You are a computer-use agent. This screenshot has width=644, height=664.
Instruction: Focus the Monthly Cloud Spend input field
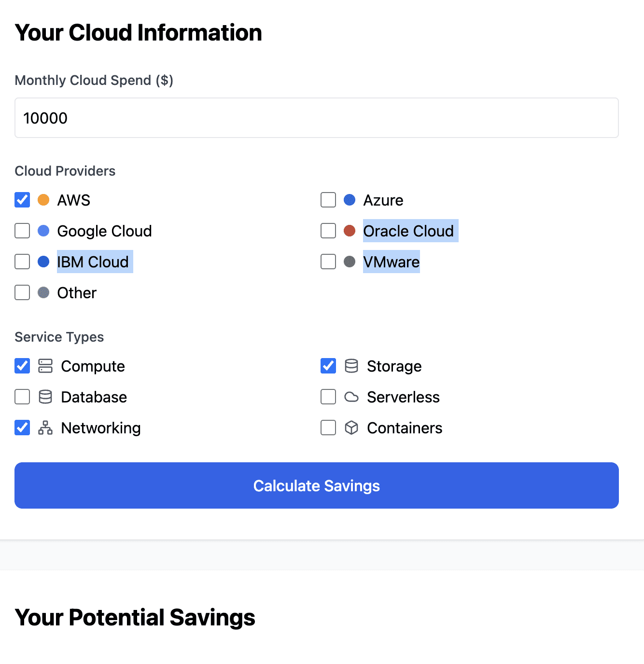tap(317, 118)
